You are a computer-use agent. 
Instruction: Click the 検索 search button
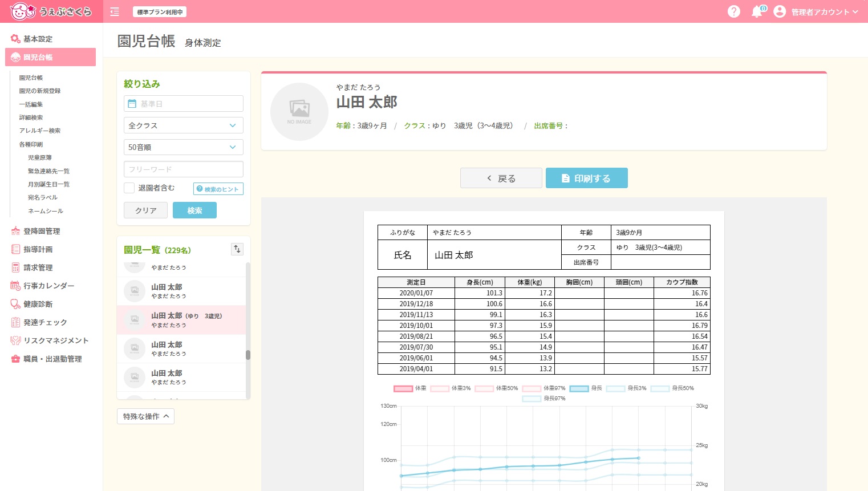[194, 210]
